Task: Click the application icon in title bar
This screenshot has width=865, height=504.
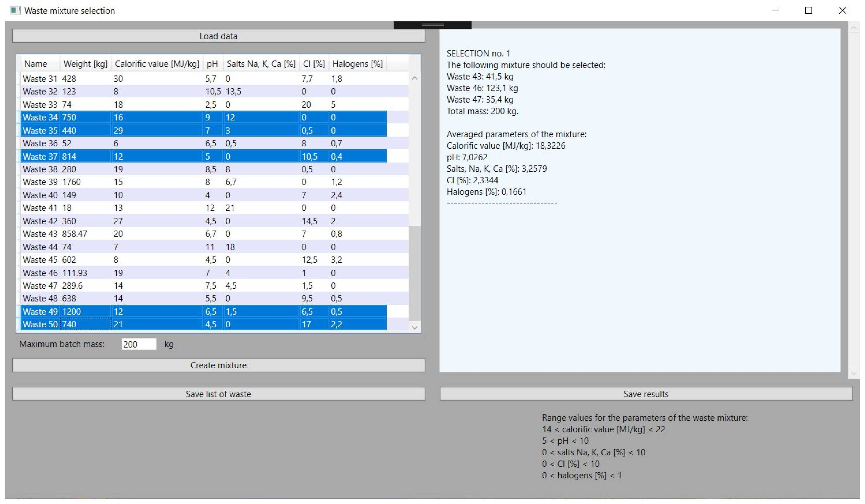Action: click(15, 11)
